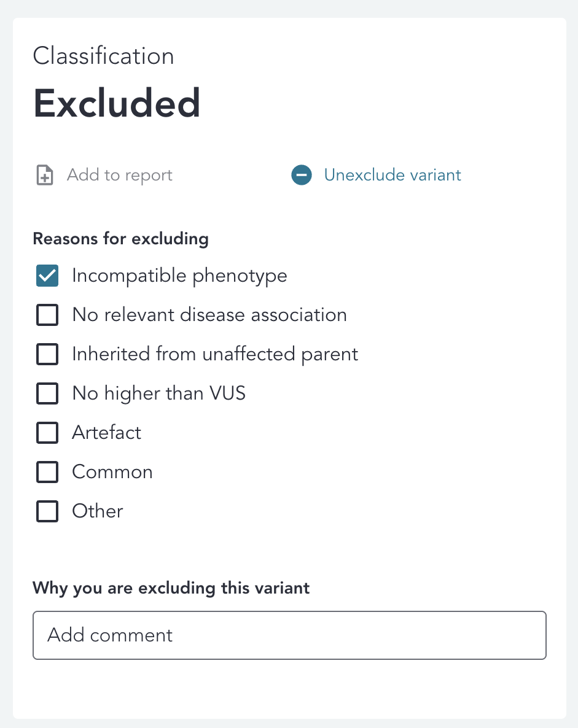Click inside the comment box
The width and height of the screenshot is (578, 728).
click(x=289, y=635)
